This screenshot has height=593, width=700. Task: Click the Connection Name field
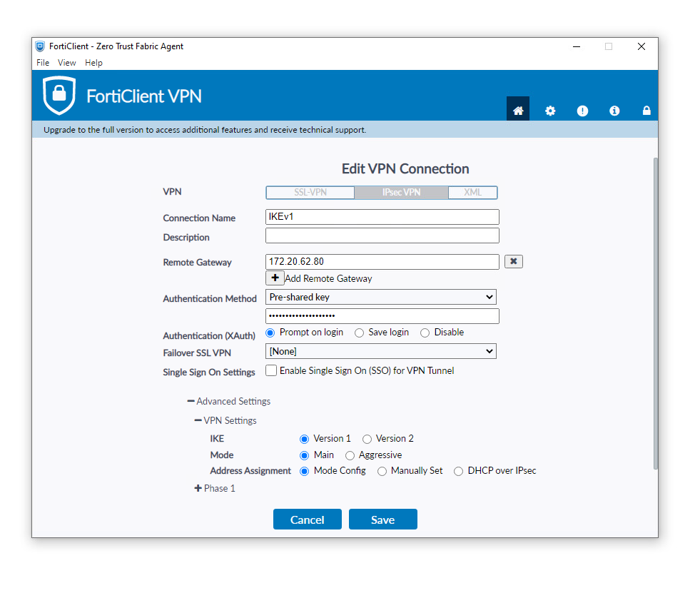coord(382,217)
